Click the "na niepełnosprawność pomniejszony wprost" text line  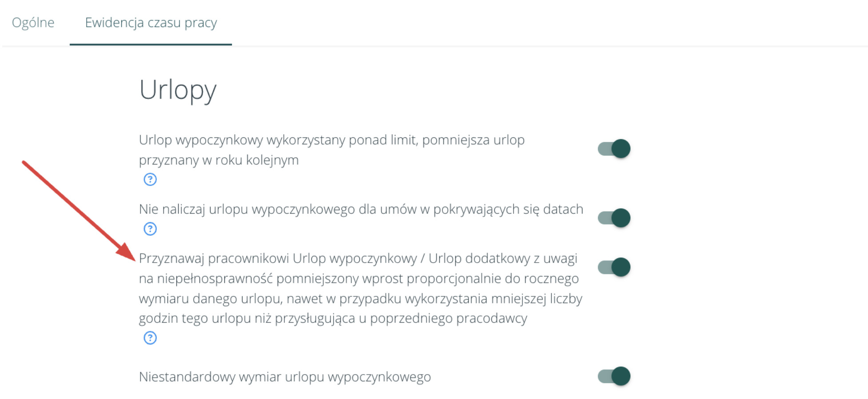[358, 279]
